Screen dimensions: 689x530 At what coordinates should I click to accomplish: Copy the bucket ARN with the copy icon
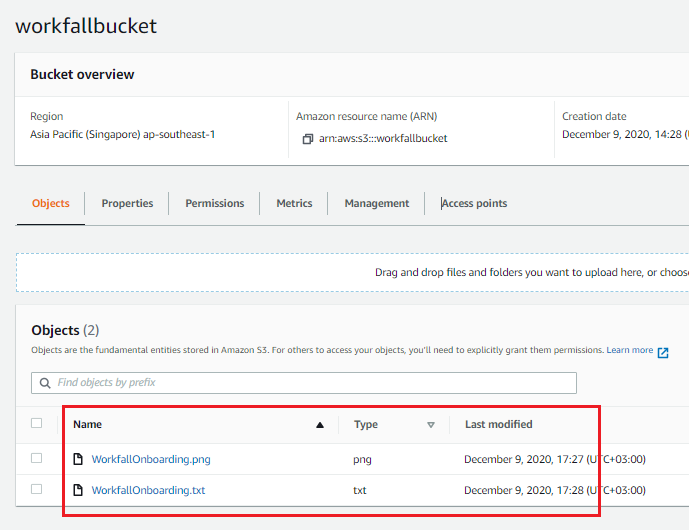tap(308, 139)
